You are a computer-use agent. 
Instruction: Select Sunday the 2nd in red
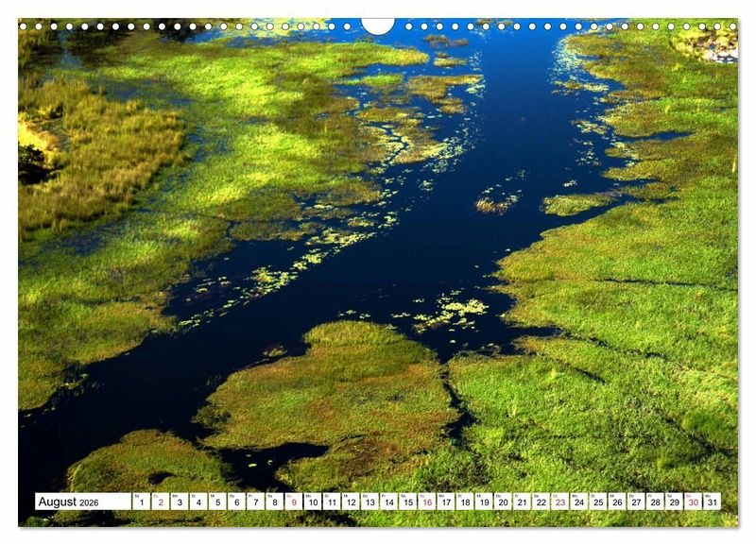(x=161, y=502)
